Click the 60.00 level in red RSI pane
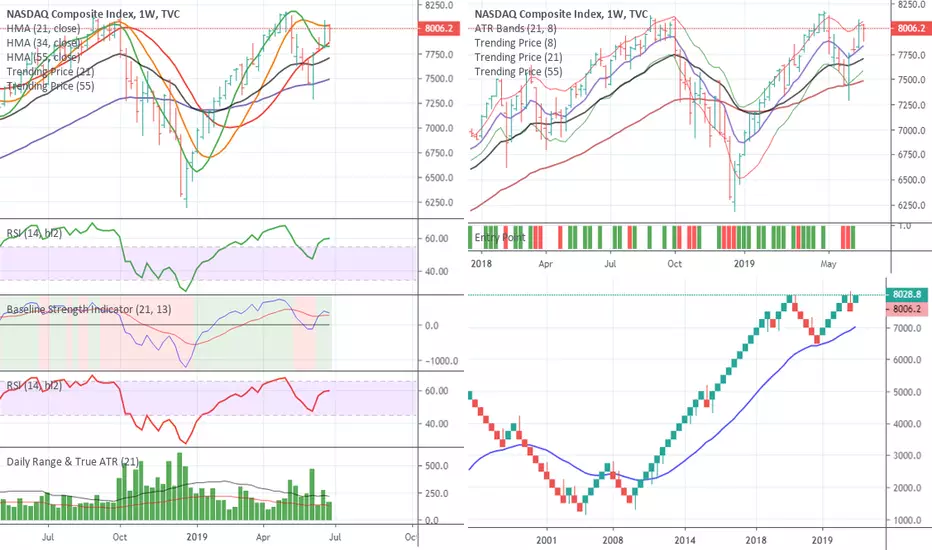Viewport: 932px width, 550px height. [437, 391]
